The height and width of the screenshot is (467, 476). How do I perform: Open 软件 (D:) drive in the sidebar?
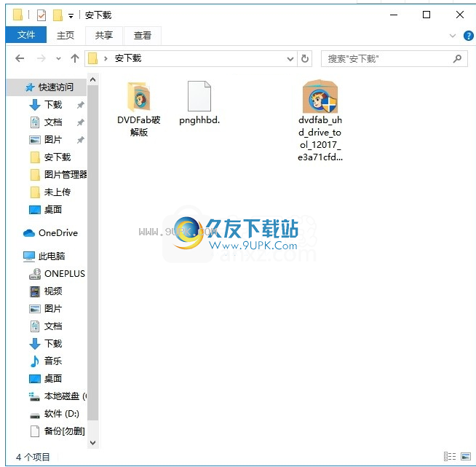[x=55, y=414]
